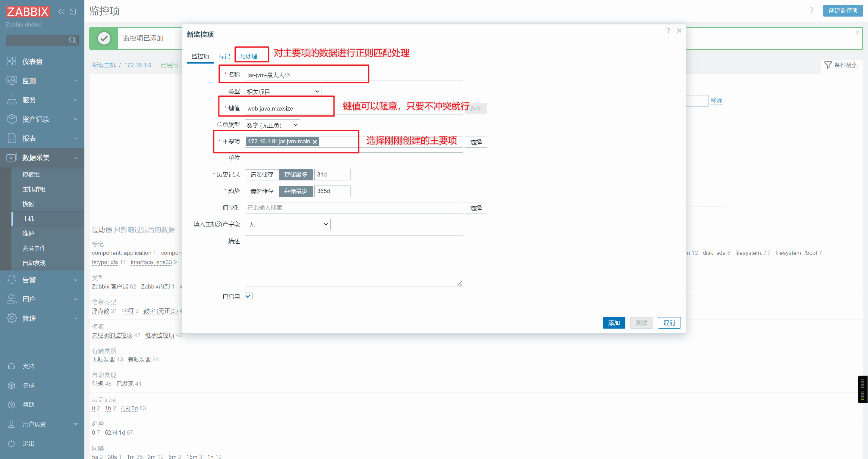The image size is (868, 459).
Task: Click the 添加 button
Action: point(614,323)
